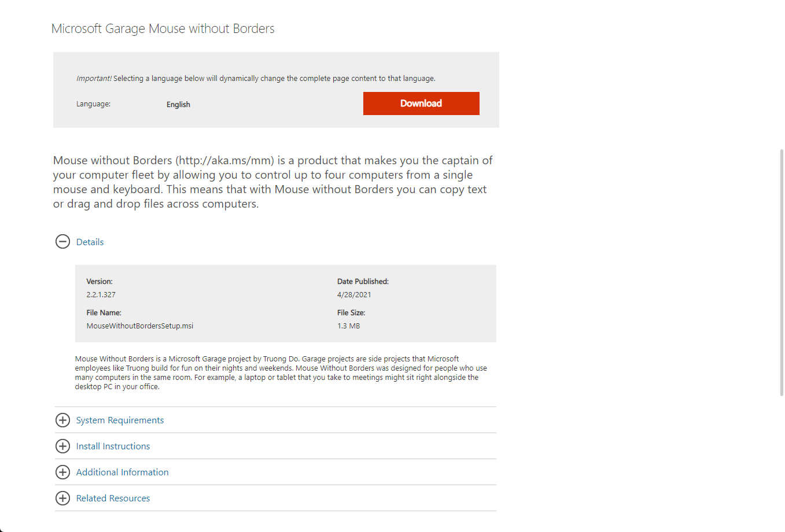Viewport: 785px width, 532px height.
Task: Open the Install Instructions section link
Action: 113,446
